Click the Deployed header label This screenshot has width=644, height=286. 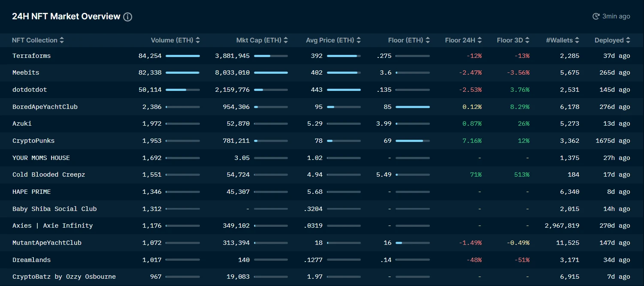pos(609,40)
